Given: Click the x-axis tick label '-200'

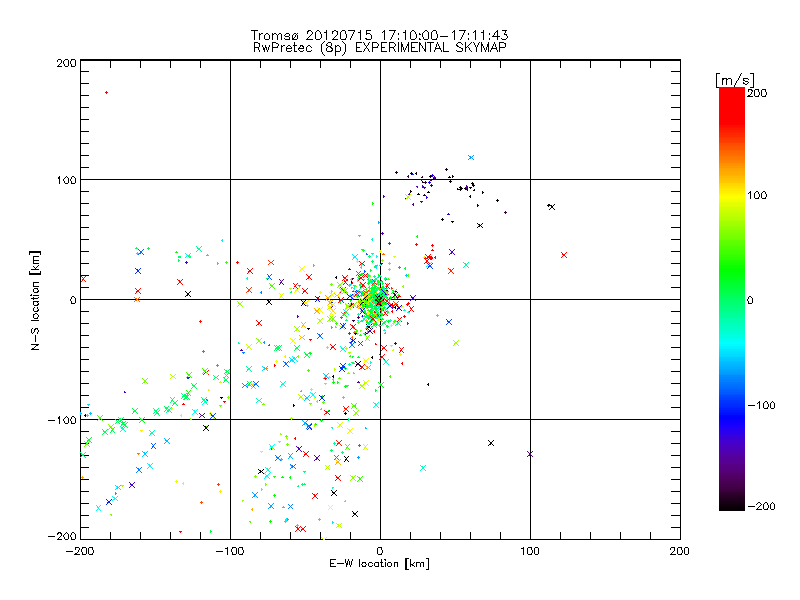Looking at the screenshot, I should (x=80, y=551).
